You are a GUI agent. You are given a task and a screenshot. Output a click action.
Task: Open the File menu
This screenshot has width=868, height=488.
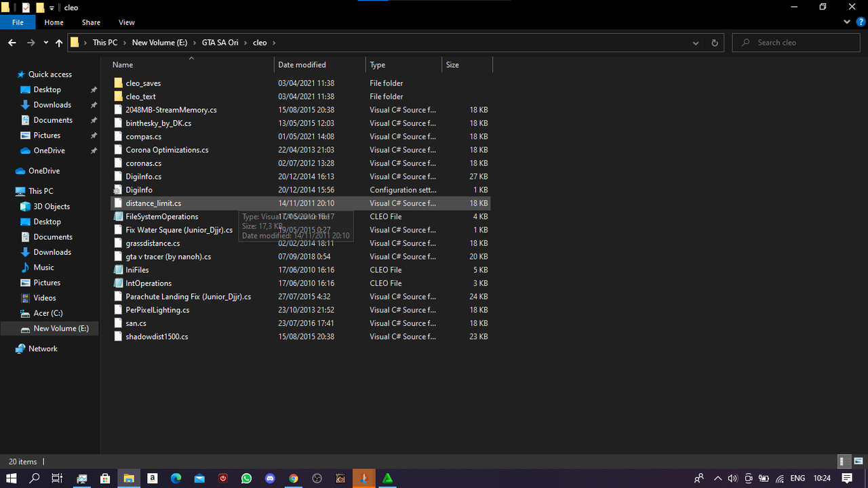[x=18, y=22]
